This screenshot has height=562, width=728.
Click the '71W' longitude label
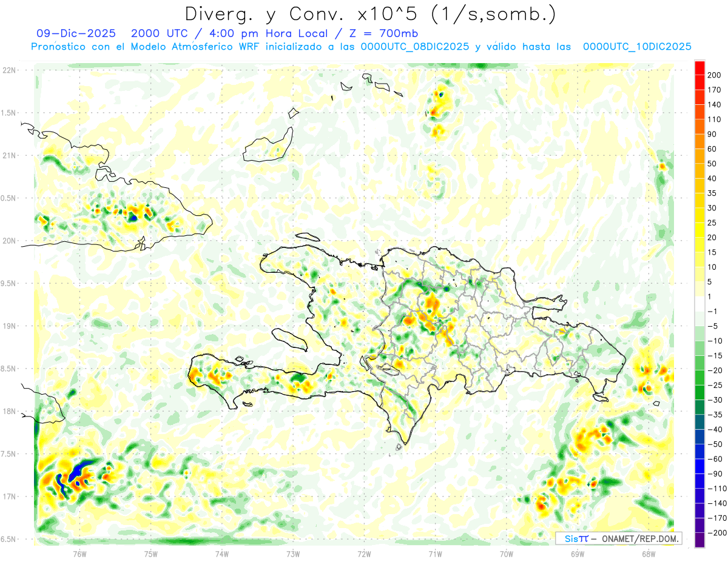pyautogui.click(x=435, y=554)
